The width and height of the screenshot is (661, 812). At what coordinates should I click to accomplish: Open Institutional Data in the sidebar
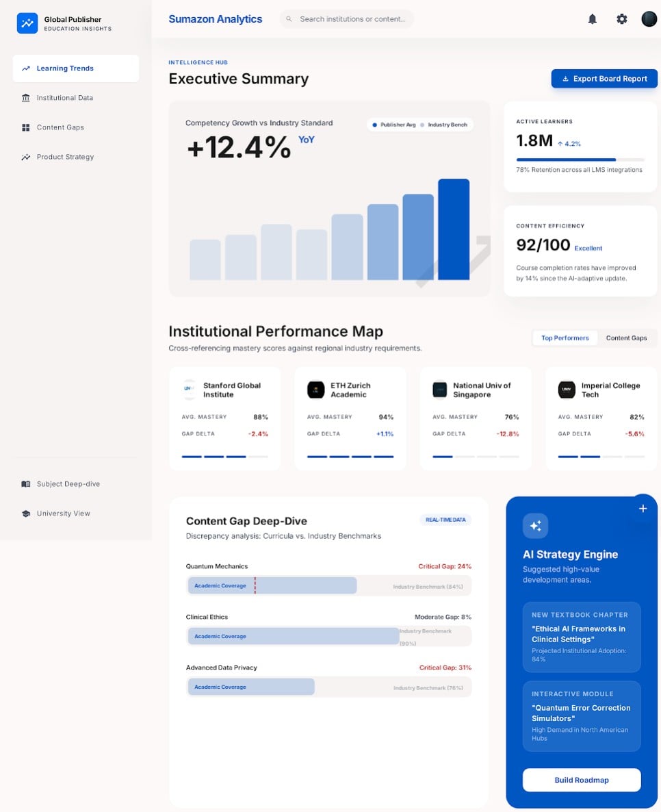click(64, 98)
